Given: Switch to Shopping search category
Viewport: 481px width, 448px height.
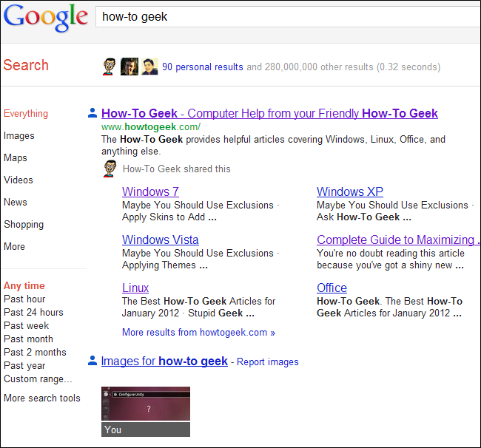Looking at the screenshot, I should point(24,225).
